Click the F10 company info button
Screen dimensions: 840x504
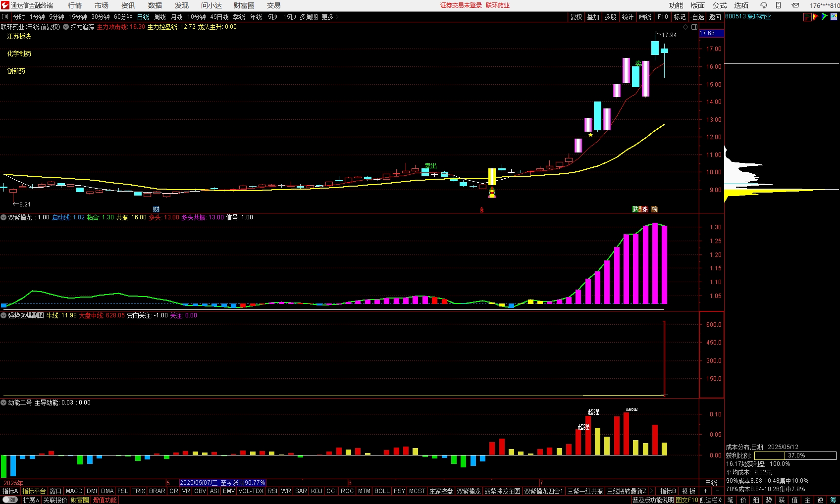tap(663, 17)
